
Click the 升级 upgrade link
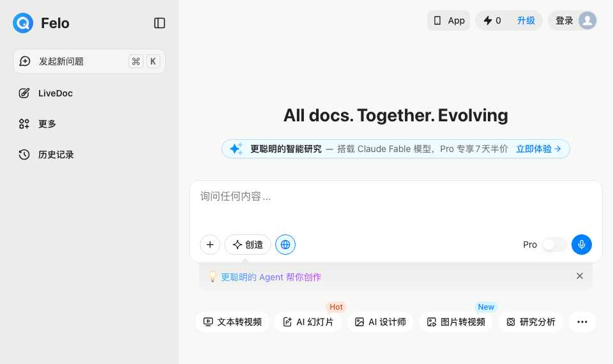point(526,20)
